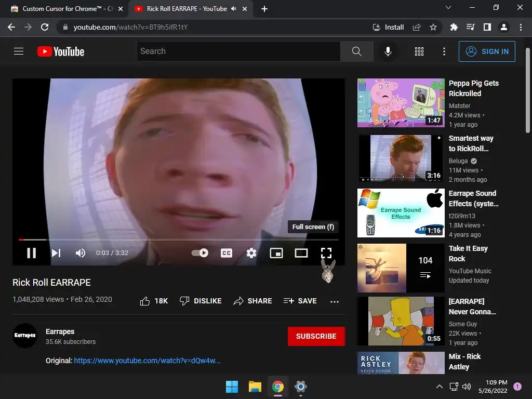Image resolution: width=532 pixels, height=399 pixels.
Task: Like the video (18K)
Action: [154, 301]
